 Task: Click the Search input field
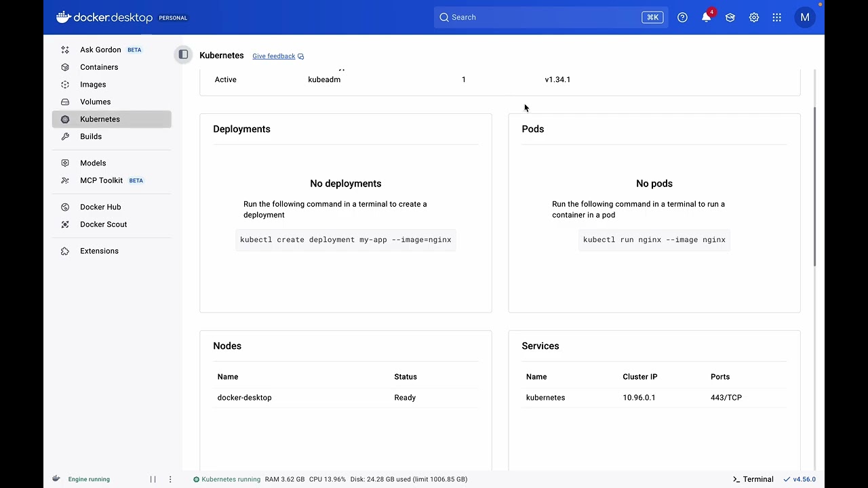(x=551, y=18)
